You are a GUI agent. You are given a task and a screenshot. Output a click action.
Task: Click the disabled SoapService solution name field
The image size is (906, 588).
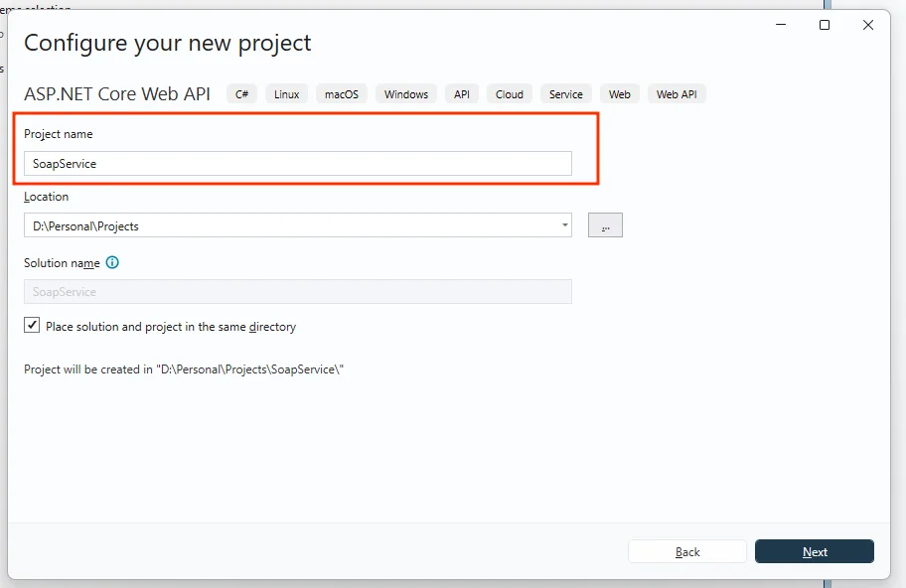[x=298, y=291]
